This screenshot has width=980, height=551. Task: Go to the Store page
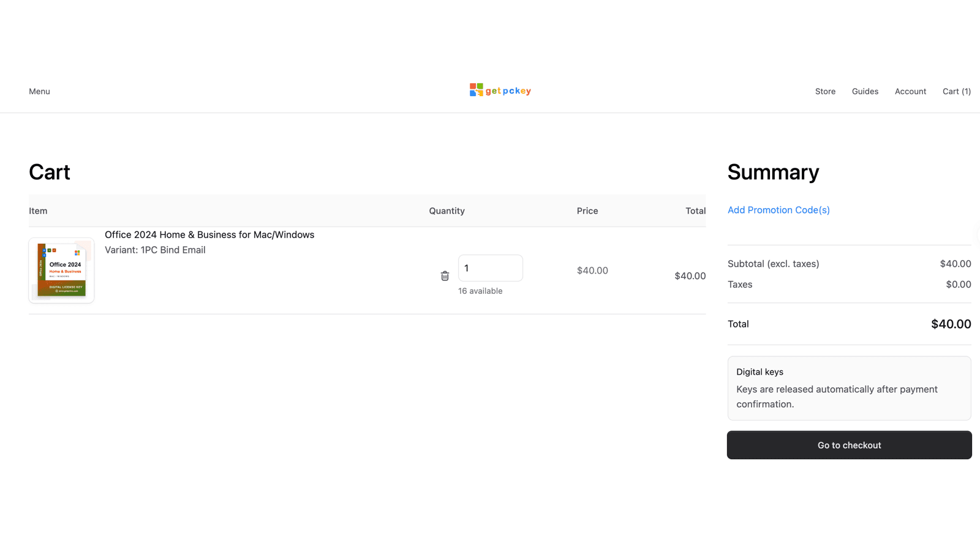point(825,91)
